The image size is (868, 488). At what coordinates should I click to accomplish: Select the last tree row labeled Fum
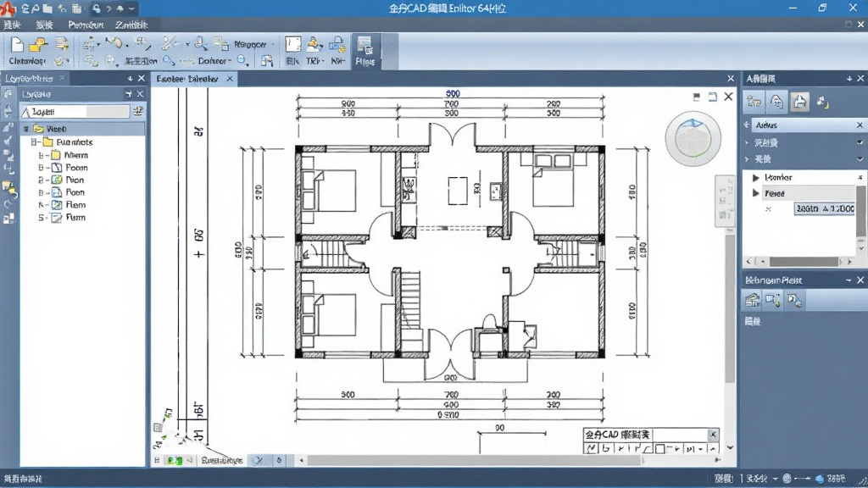(75, 218)
